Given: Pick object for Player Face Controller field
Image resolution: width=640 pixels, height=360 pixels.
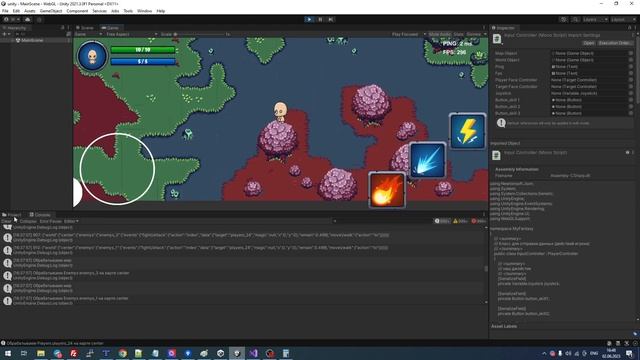Looking at the screenshot, I should tap(631, 80).
